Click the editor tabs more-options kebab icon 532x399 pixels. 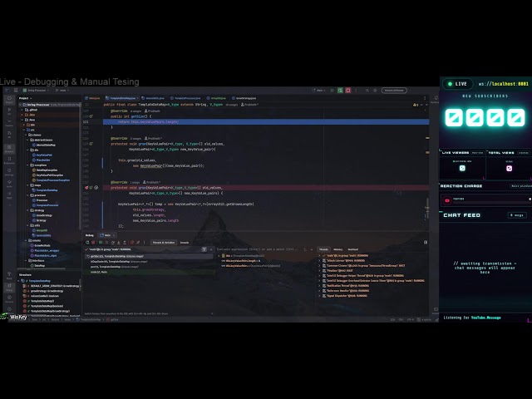click(x=425, y=98)
